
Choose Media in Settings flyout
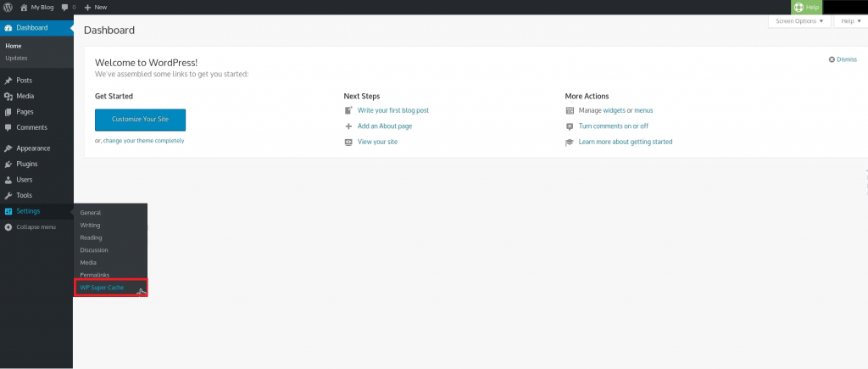click(x=88, y=263)
